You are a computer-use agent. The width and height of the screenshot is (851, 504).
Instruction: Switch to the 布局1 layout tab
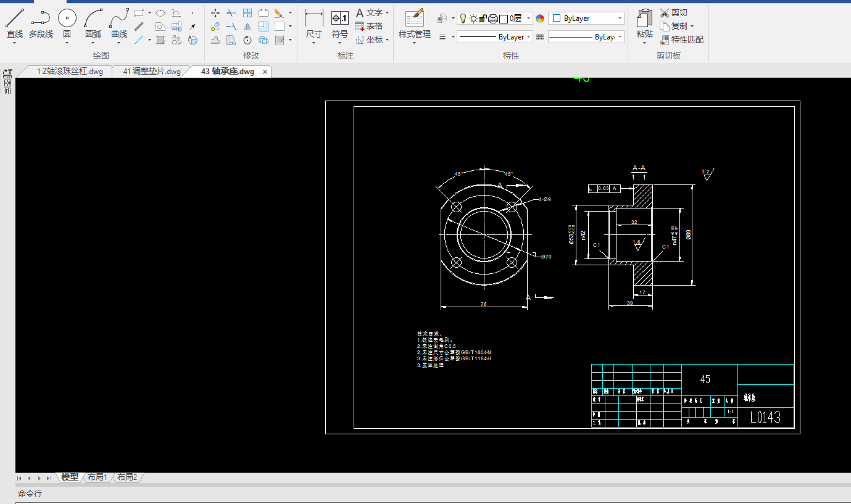point(97,477)
